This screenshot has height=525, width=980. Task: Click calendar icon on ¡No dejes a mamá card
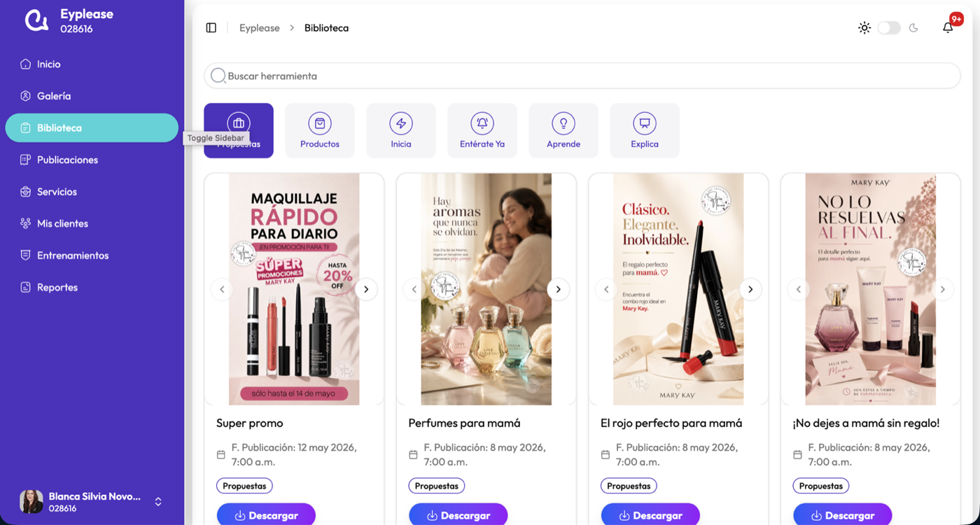click(x=797, y=455)
